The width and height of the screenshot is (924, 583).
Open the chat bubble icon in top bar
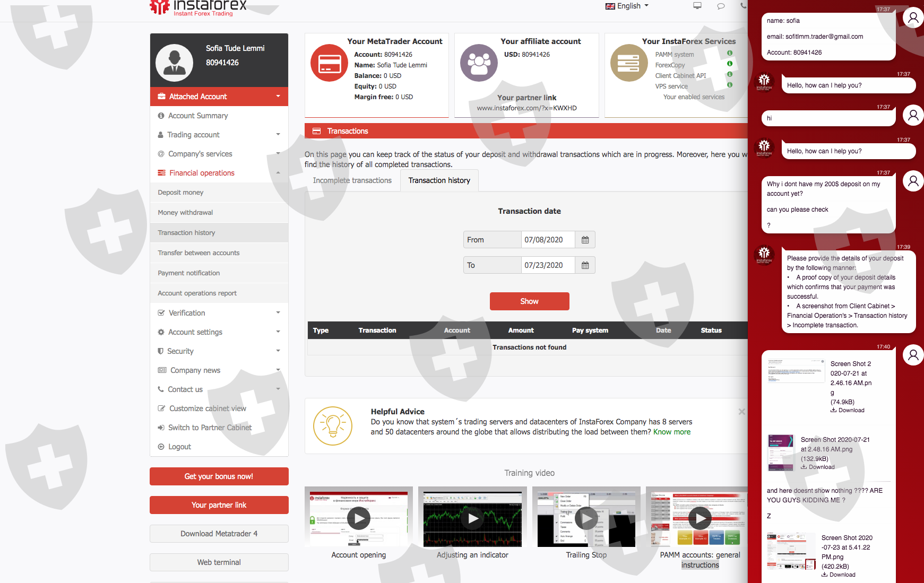[721, 6]
